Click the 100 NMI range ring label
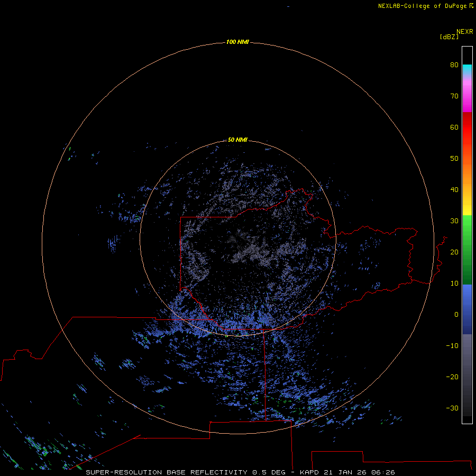The image size is (476, 476). click(x=237, y=42)
